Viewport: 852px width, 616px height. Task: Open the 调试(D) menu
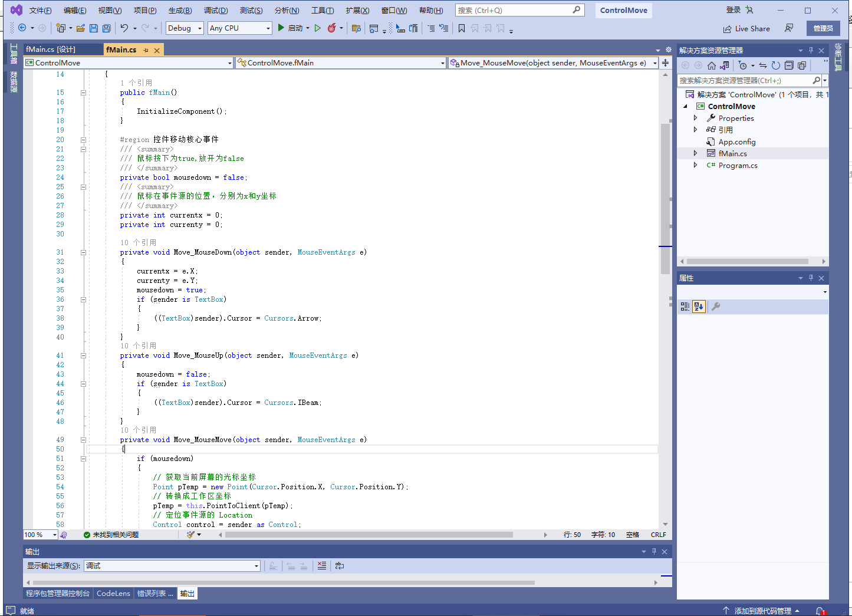pyautogui.click(x=216, y=11)
